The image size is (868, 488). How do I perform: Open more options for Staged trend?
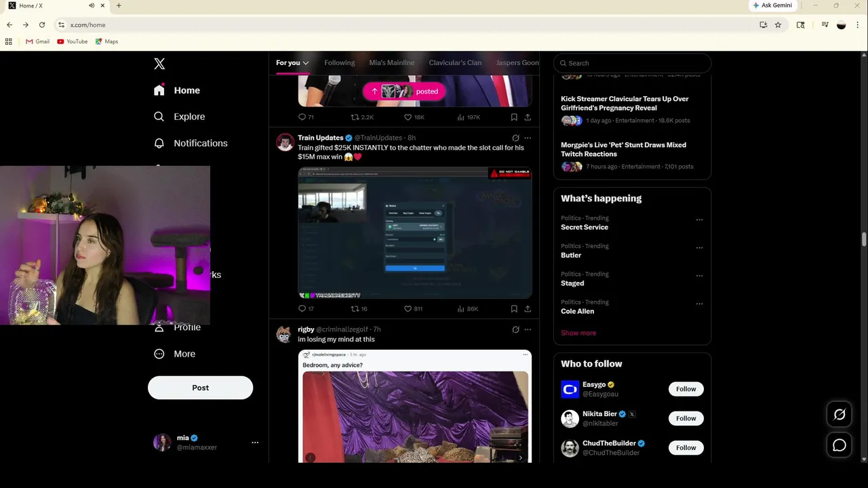pos(699,276)
